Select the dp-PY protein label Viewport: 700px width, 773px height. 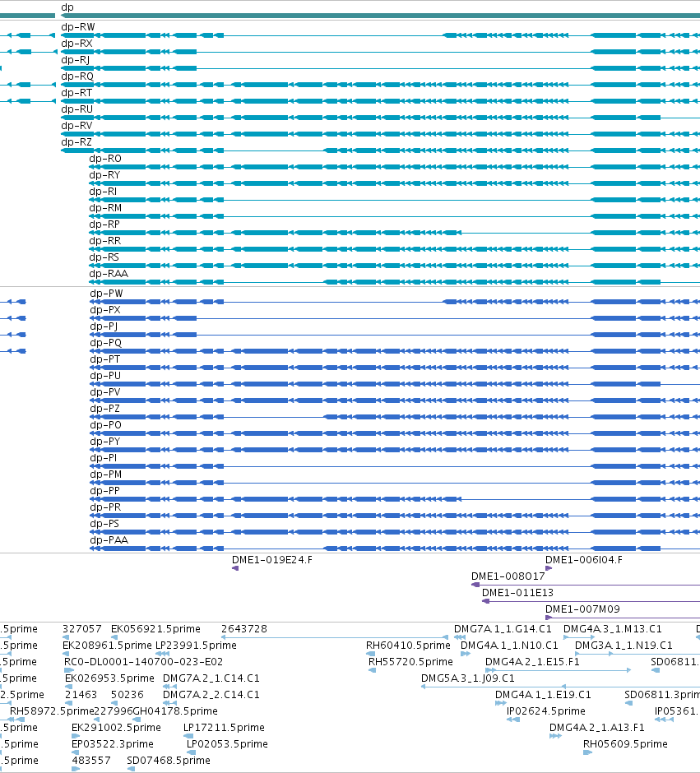point(105,442)
